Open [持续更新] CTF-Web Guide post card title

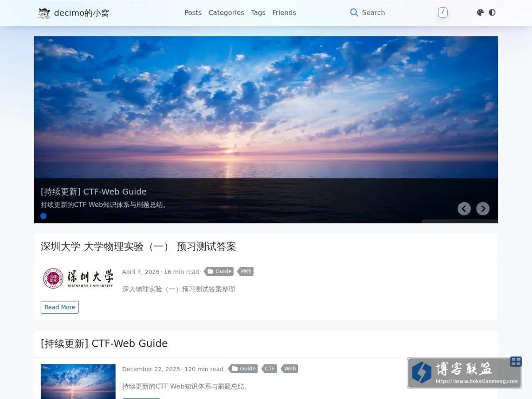click(x=104, y=344)
